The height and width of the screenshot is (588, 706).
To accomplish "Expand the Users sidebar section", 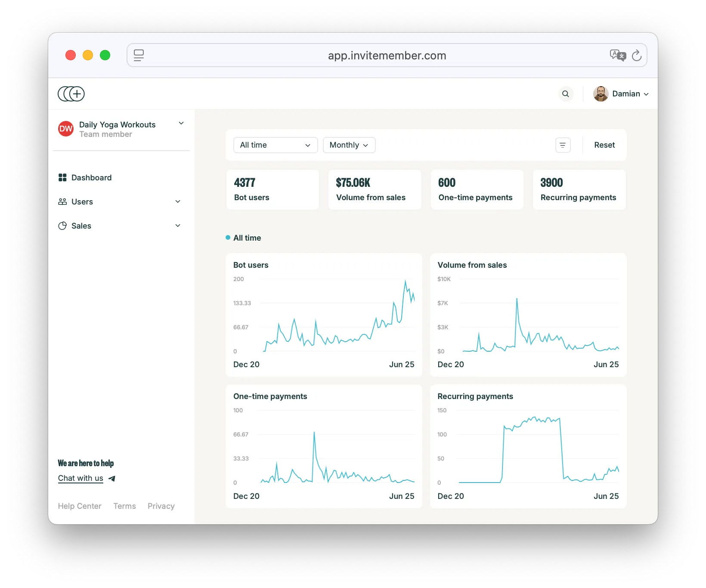I will (x=178, y=201).
